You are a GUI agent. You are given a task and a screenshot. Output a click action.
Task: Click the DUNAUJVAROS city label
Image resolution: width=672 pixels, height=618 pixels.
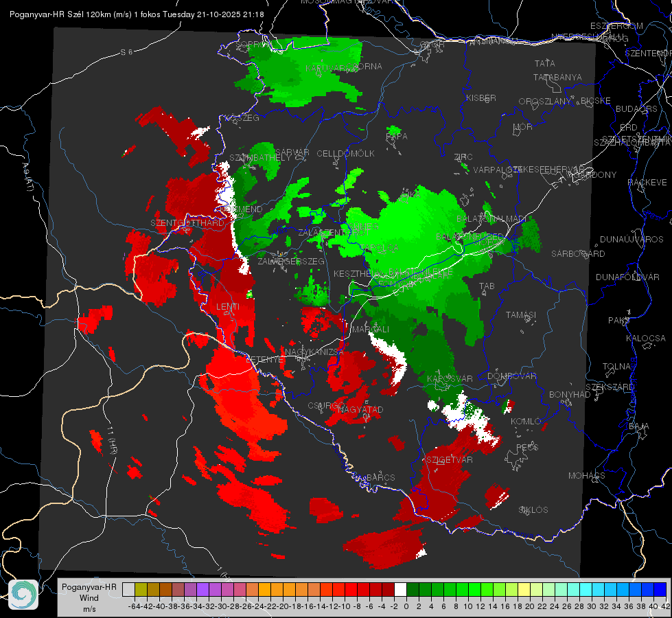point(632,240)
